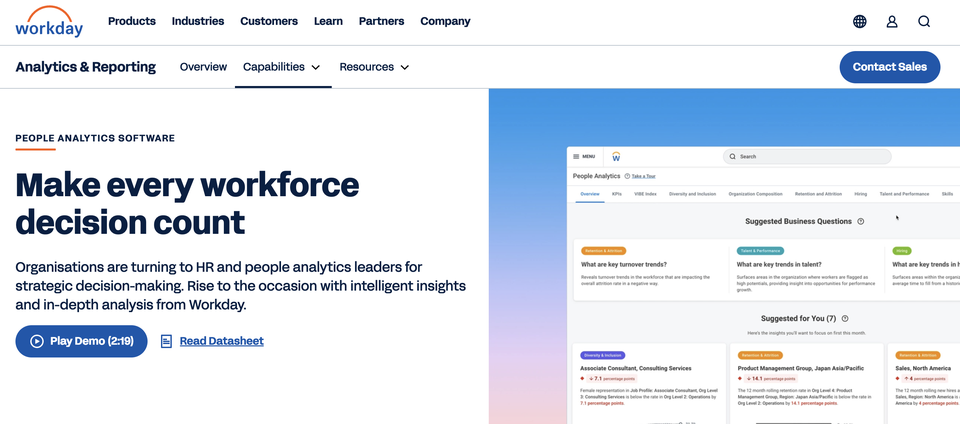Open the Read Datasheet link

click(x=222, y=341)
